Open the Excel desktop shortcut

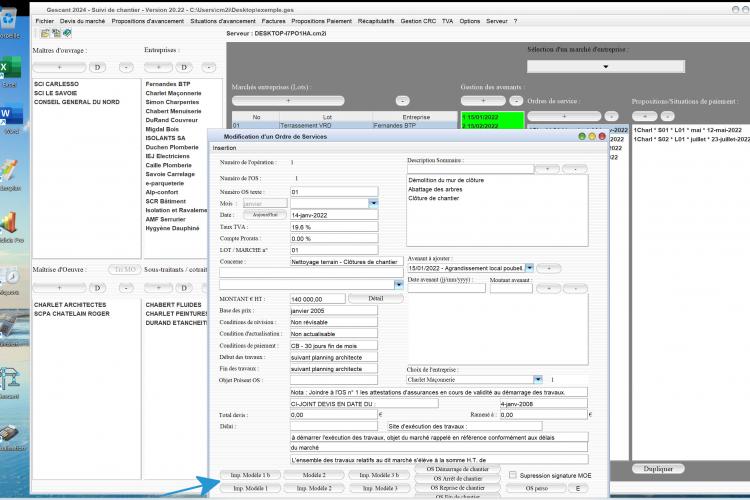[x=10, y=72]
